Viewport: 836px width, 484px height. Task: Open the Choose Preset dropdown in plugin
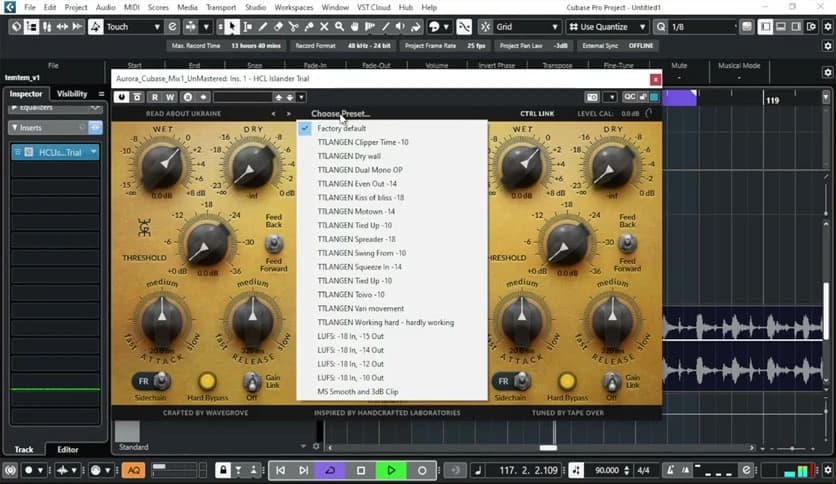pos(340,114)
